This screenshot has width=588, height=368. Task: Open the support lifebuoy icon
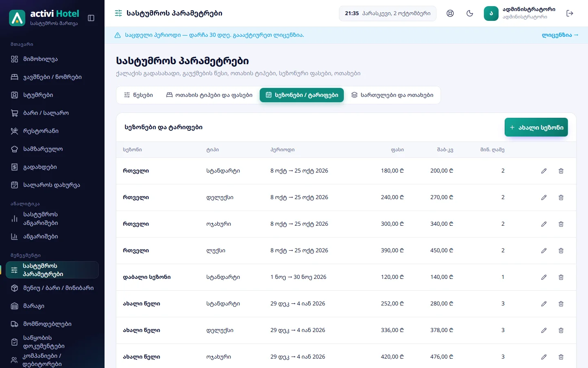coord(450,13)
